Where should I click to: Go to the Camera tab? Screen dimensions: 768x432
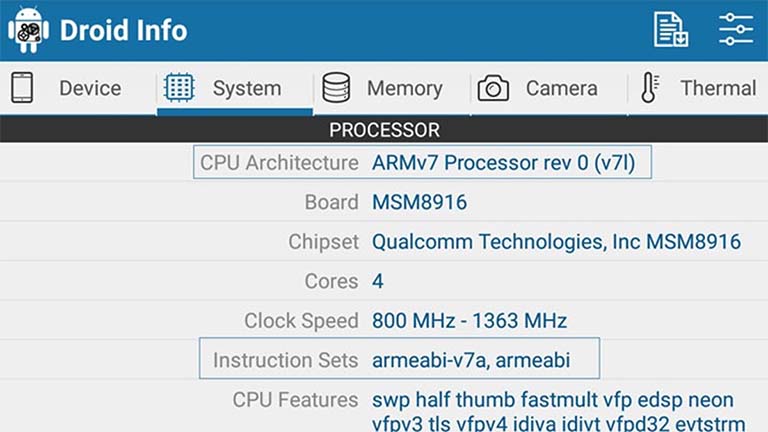coord(561,88)
